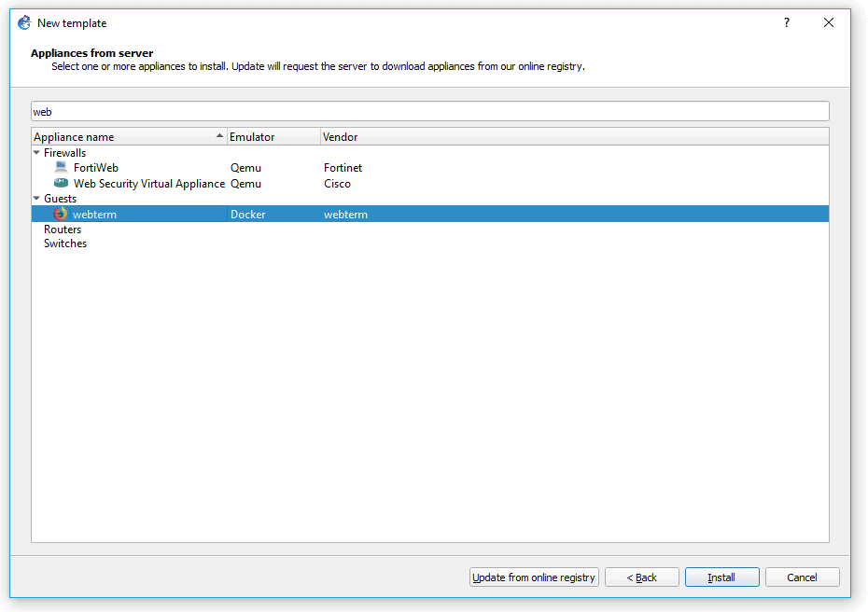Select the Firewalls category label
Viewport: 868px width, 612px height.
pyautogui.click(x=64, y=153)
